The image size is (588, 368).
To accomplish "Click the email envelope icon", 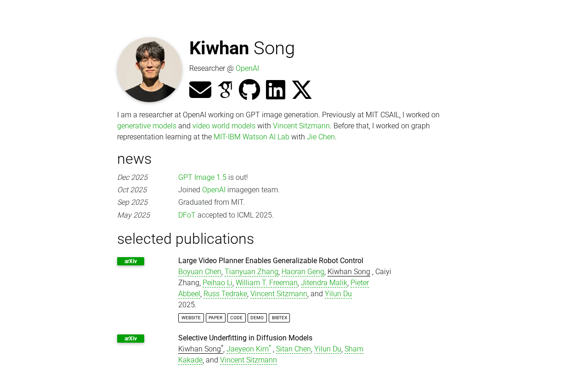I will [x=200, y=90].
